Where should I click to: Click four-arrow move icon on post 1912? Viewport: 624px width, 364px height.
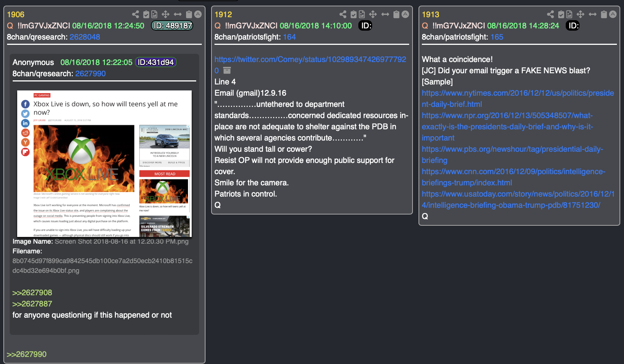pyautogui.click(x=373, y=14)
